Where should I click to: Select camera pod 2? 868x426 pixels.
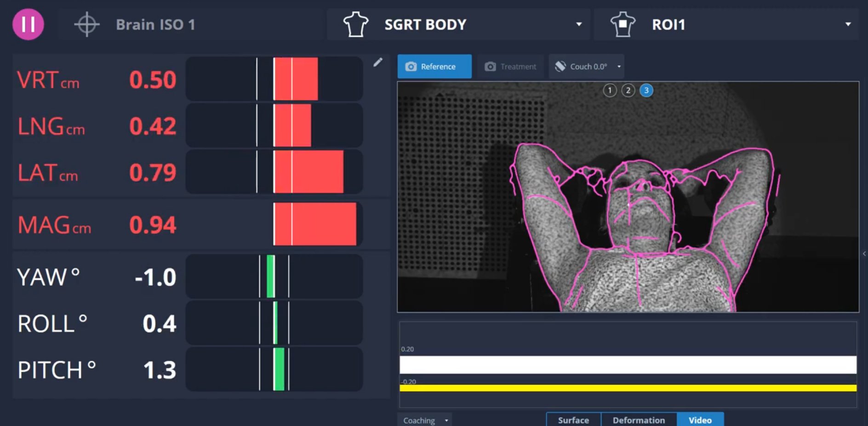pos(628,91)
